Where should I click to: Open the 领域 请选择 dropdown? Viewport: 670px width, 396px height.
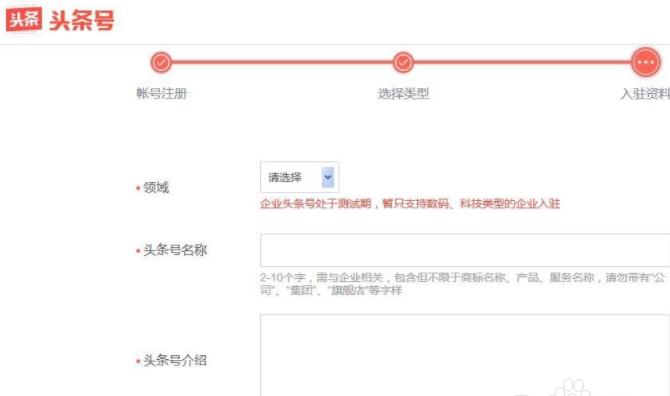click(x=300, y=177)
